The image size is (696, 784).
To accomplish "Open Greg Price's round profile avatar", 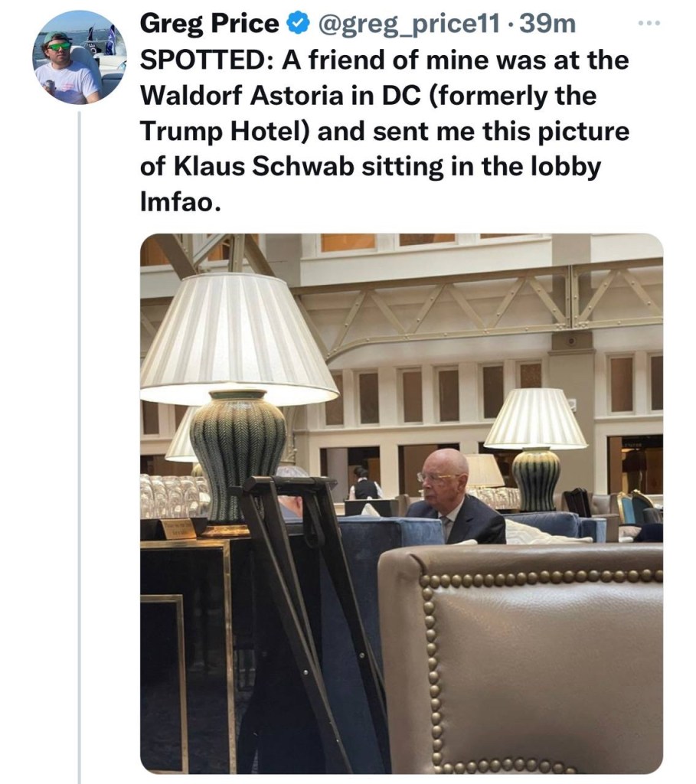I will (79, 57).
